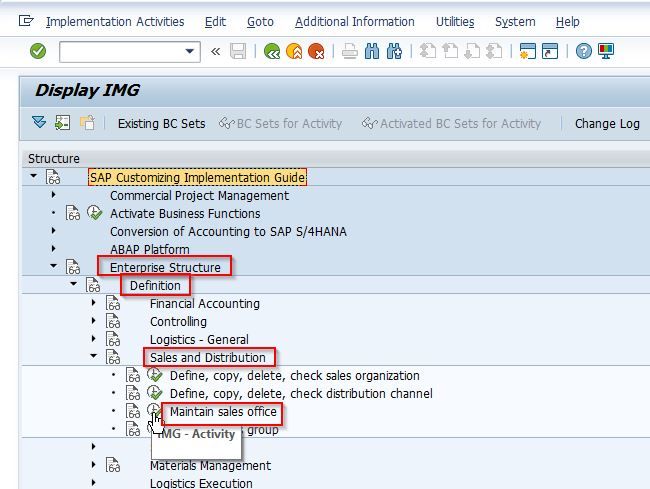Click the BC Sets for Activity button
Screen dimensions: 650x489
point(280,123)
